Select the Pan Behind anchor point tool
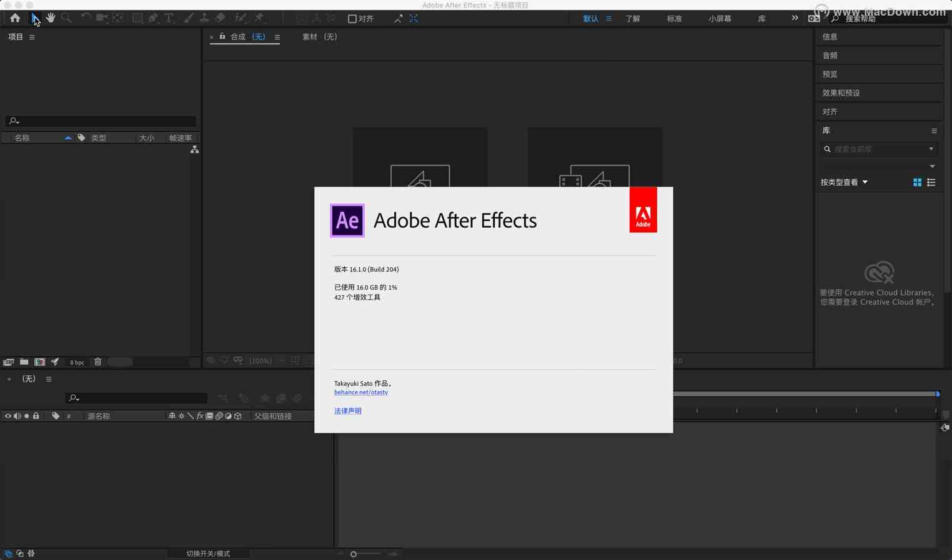This screenshot has width=952, height=560. tap(117, 18)
